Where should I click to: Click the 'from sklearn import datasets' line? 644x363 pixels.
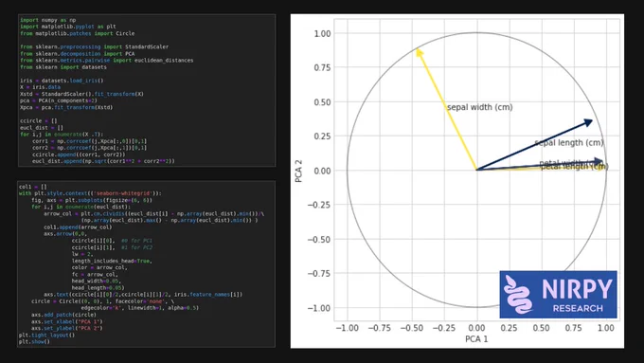63,67
